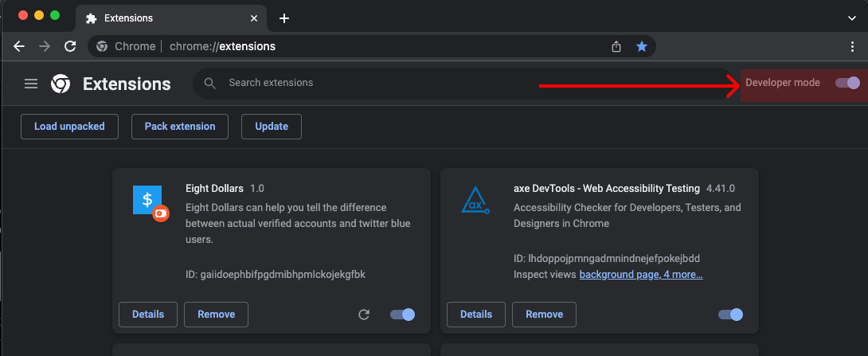Image resolution: width=868 pixels, height=356 pixels.
Task: Click the Eight Dollars extension name
Action: (214, 188)
